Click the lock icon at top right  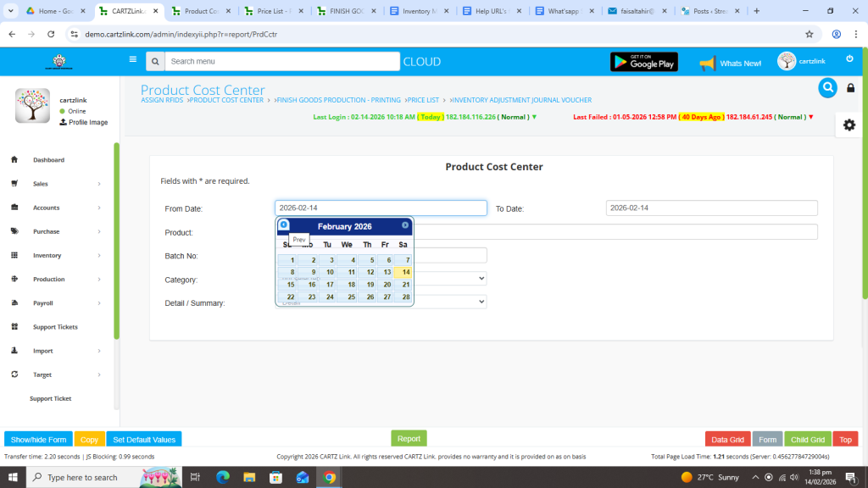[851, 88]
